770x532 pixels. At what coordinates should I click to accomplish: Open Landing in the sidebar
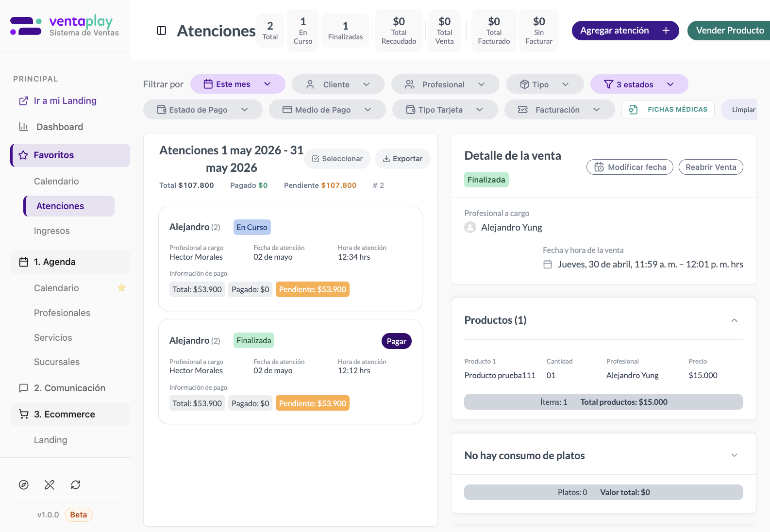[50, 440]
